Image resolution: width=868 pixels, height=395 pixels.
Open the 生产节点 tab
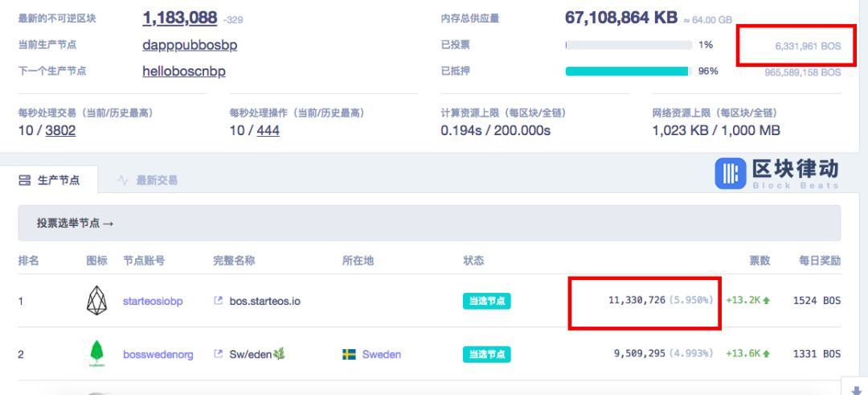(49, 179)
